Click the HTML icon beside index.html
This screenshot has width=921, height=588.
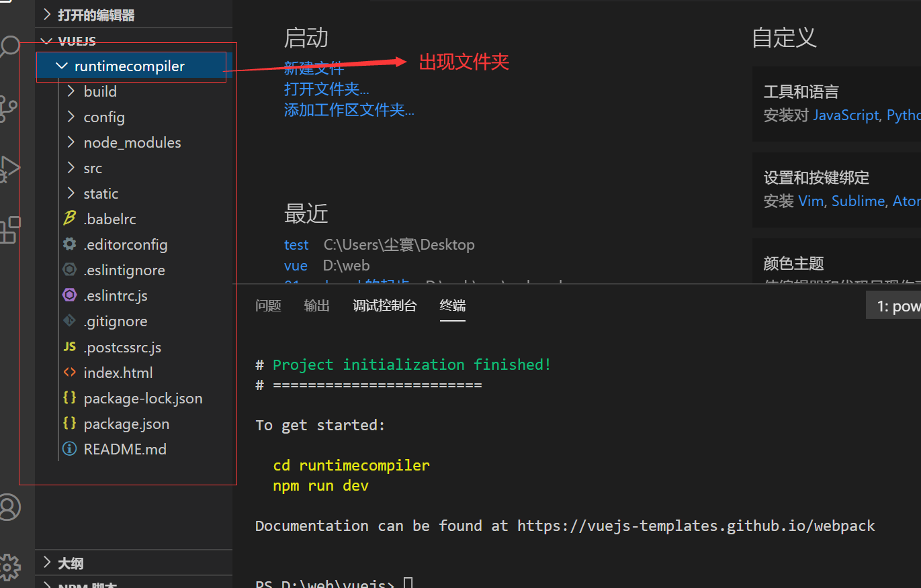click(x=69, y=373)
